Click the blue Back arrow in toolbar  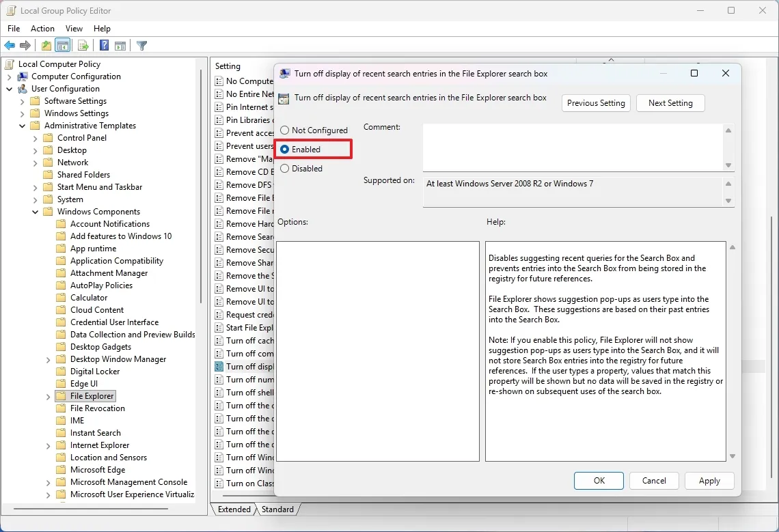pyautogui.click(x=10, y=46)
